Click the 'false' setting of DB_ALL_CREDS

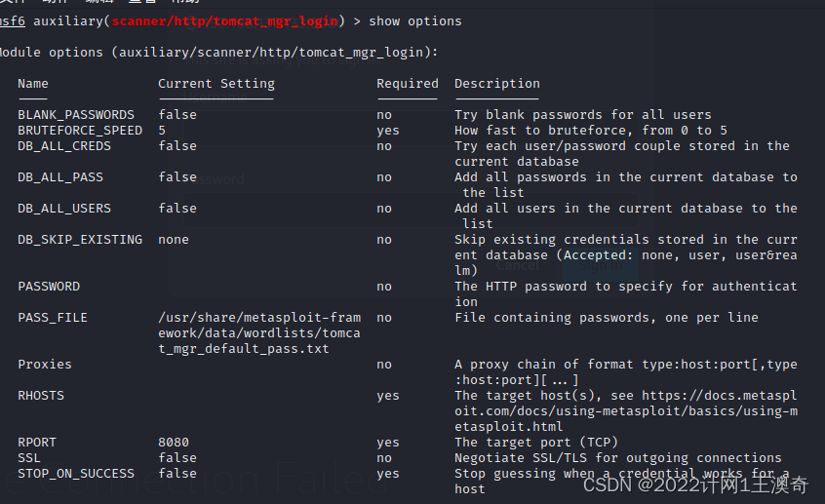pos(177,145)
